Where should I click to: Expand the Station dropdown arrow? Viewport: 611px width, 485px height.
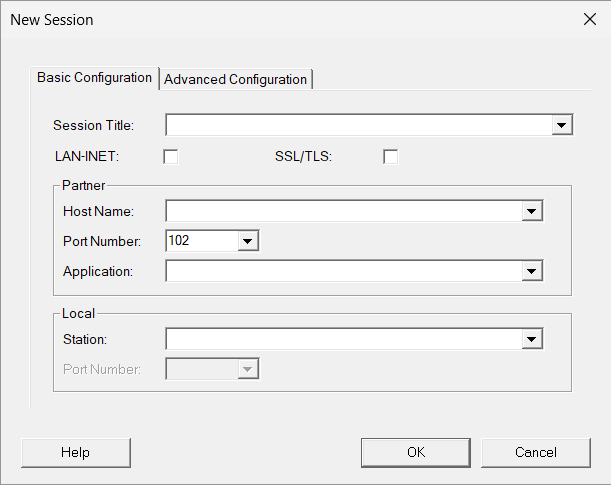click(x=532, y=339)
